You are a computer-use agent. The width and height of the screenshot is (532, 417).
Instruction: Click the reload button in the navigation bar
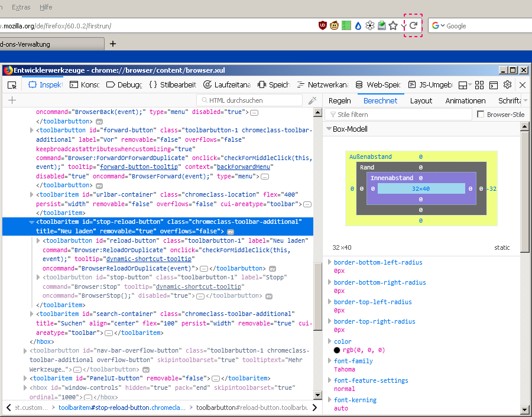[413, 25]
